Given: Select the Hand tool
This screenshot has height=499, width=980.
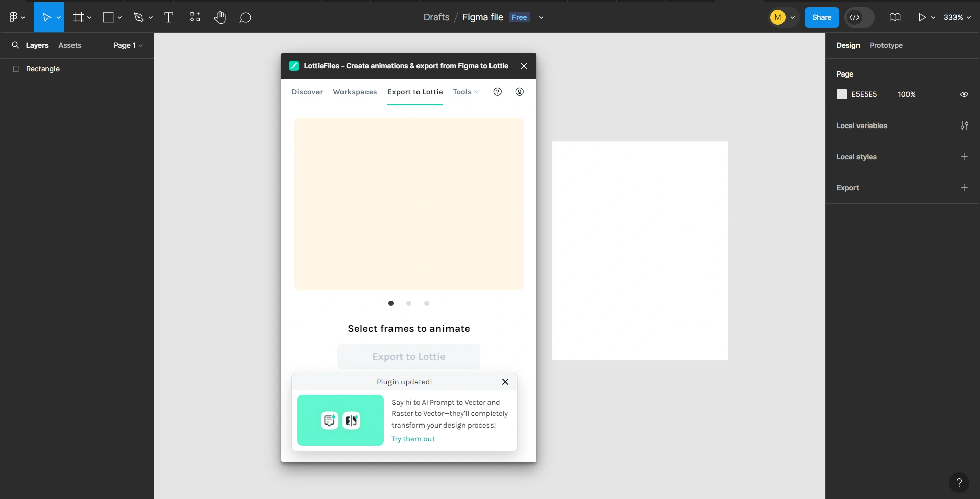Looking at the screenshot, I should coord(220,17).
